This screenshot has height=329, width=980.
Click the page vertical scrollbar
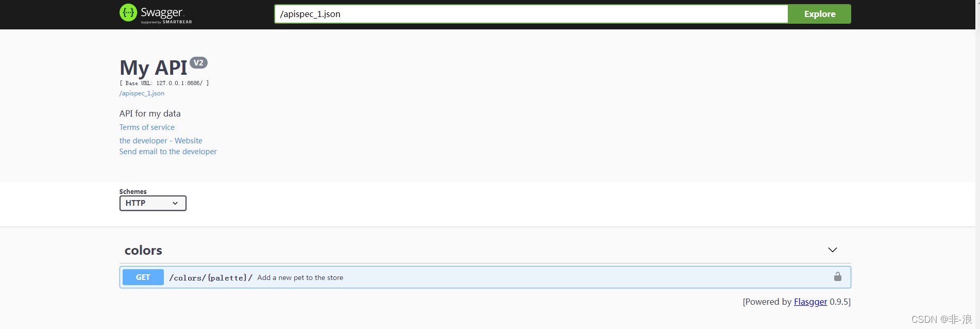pyautogui.click(x=977, y=164)
